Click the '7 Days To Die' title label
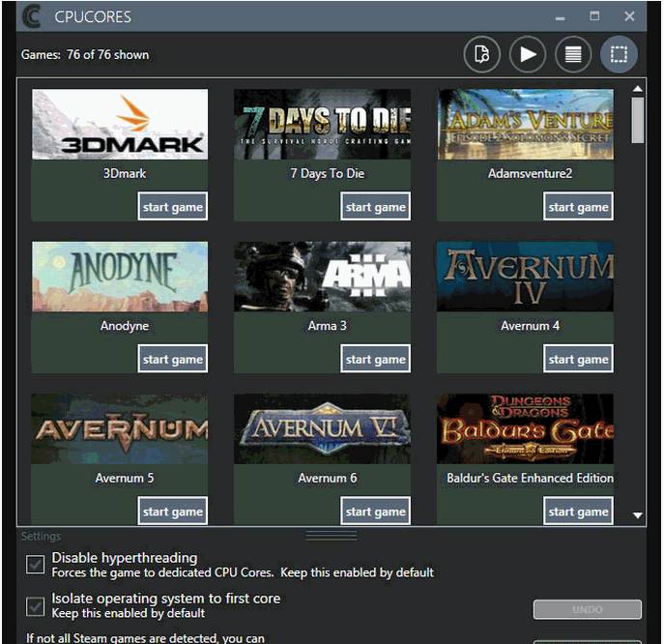Viewport: 664px width, 644px height. tap(328, 173)
